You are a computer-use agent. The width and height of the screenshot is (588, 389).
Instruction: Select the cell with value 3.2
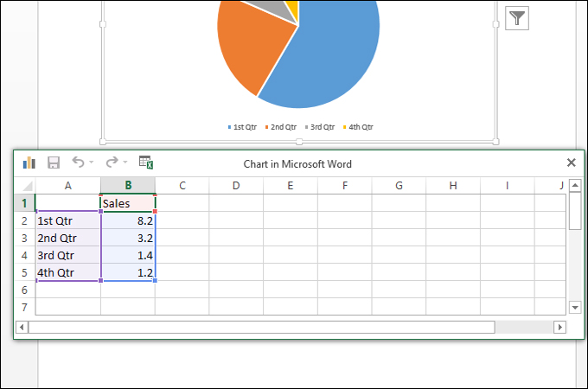click(x=128, y=238)
